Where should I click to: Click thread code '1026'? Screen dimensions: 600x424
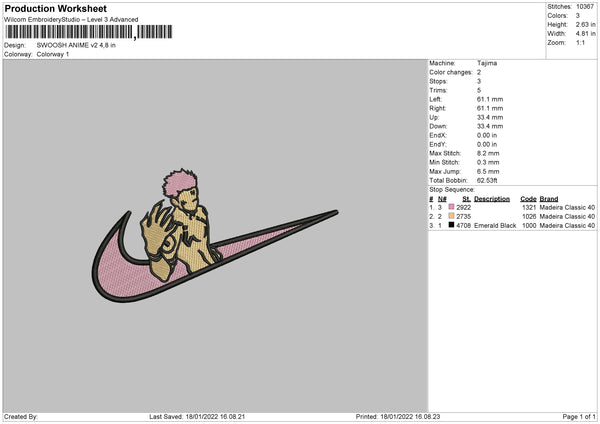[x=529, y=217]
